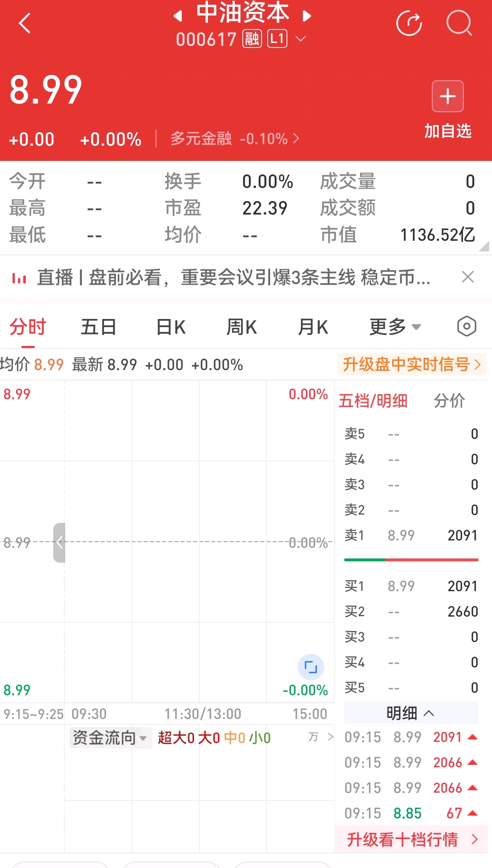Tap the 卖1 row at 8.99
The width and height of the screenshot is (492, 868).
(x=411, y=535)
